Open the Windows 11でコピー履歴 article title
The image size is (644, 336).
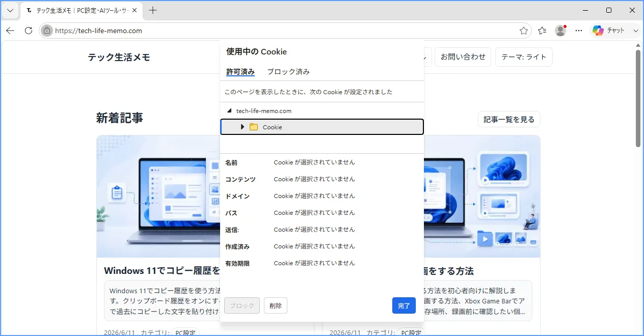tap(162, 270)
